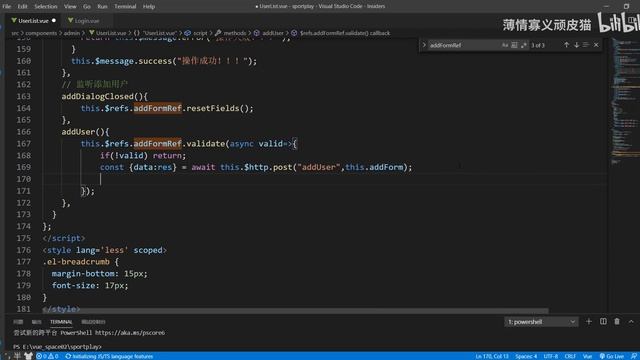Open the Go menu
Screen dimensions: 640x360
tap(87, 6)
